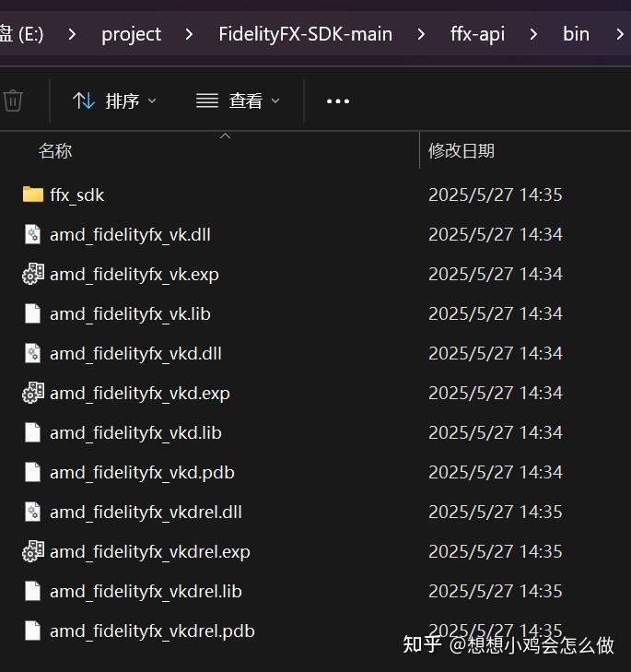This screenshot has width=631, height=672.
Task: Click the amd_fidelityfx_vk.dll file icon
Action: tap(32, 234)
